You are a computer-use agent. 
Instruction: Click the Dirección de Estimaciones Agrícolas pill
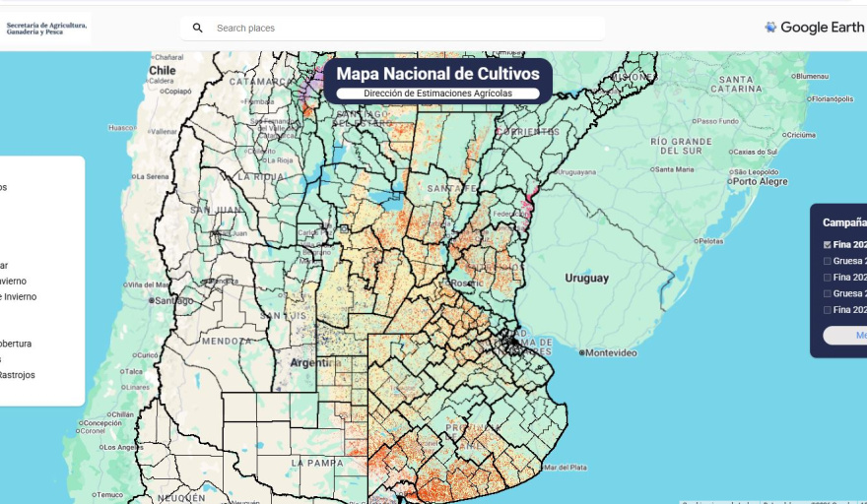pos(437,94)
